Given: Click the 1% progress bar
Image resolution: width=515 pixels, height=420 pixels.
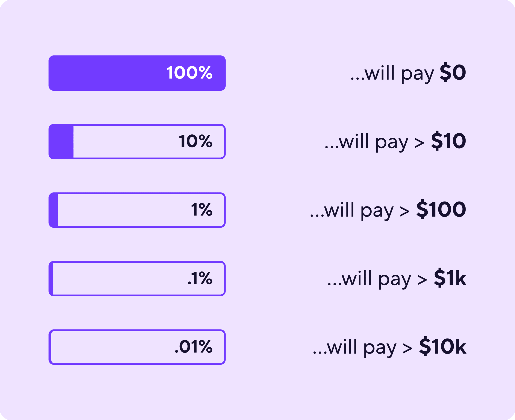Looking at the screenshot, I should tap(137, 210).
